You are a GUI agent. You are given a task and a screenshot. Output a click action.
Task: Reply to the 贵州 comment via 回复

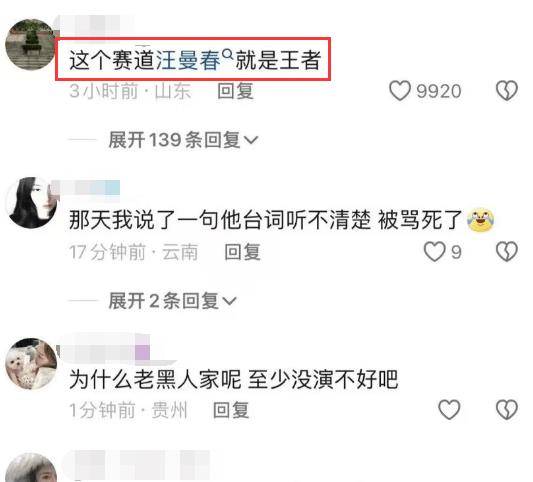[231, 410]
